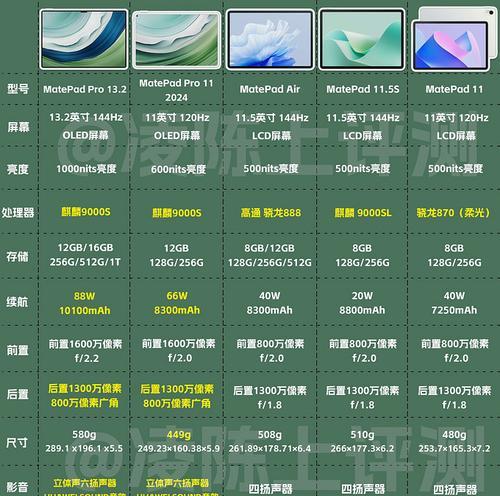Click the '前置1600万像素 f/2.2' camera cell
500x496 pixels.
86,351
